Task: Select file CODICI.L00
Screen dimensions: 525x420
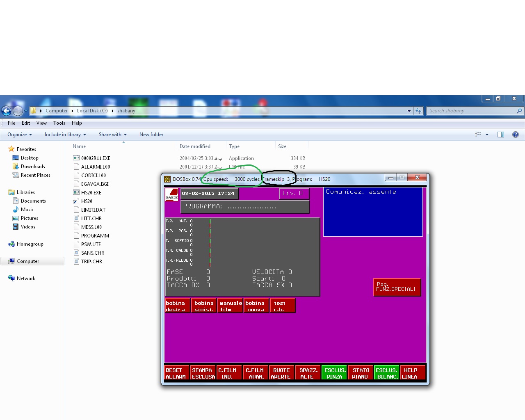Action: point(94,176)
